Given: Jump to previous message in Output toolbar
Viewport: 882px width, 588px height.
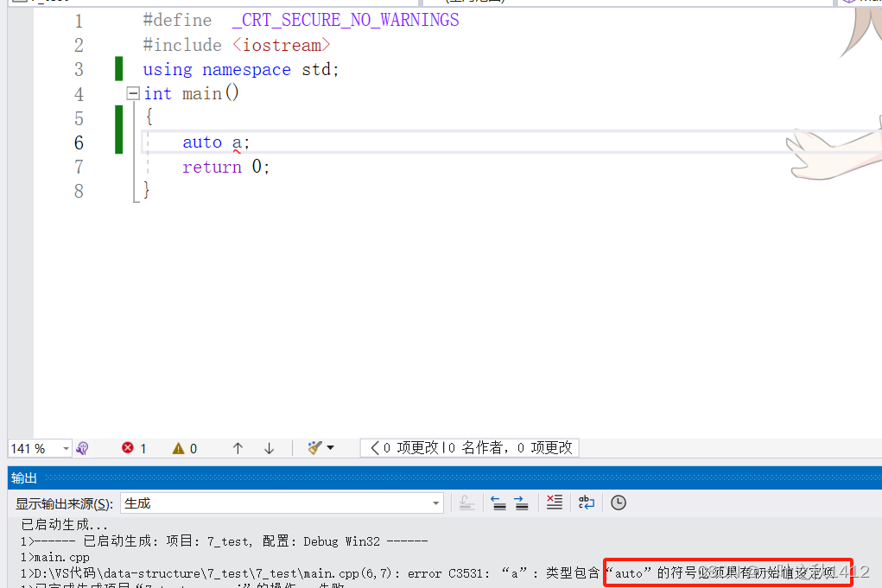Looking at the screenshot, I should tap(498, 502).
